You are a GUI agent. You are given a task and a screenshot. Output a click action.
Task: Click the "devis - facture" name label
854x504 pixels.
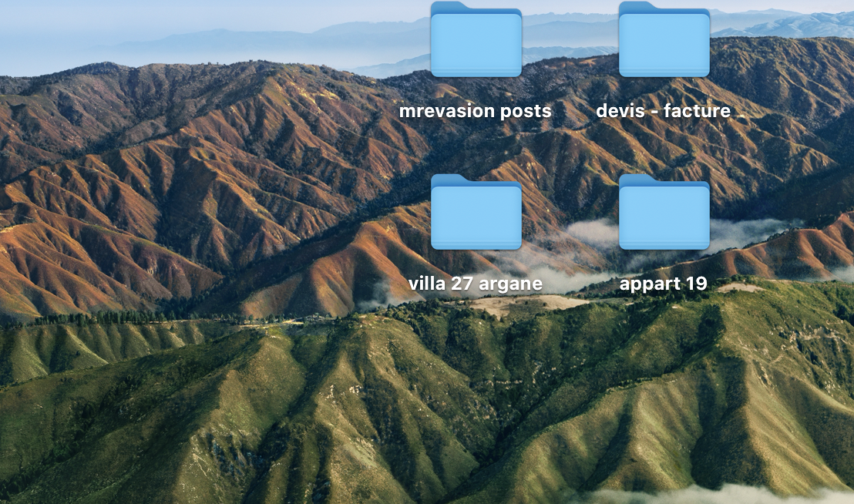click(x=663, y=111)
